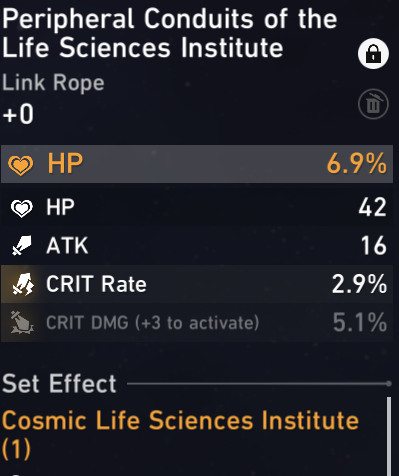
Task: Click the Set Effect section header
Action: coord(59,384)
